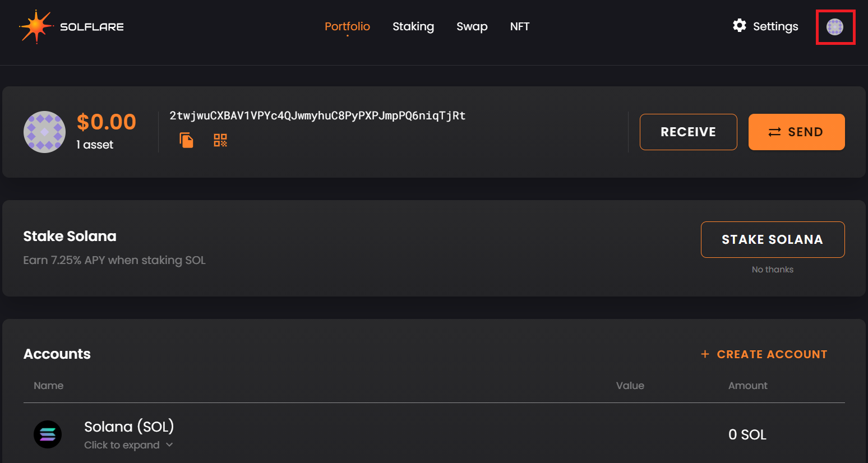Click the wallet address text
The width and height of the screenshot is (868, 463).
[317, 115]
